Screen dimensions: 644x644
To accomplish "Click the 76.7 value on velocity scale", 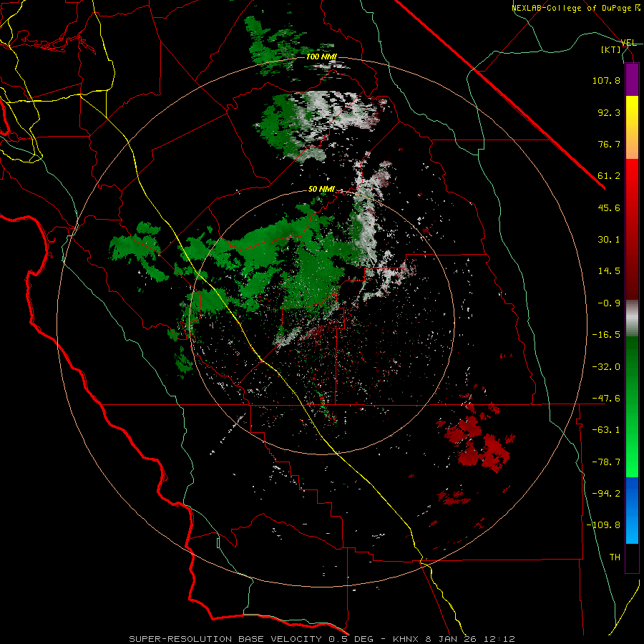I will click(609, 144).
